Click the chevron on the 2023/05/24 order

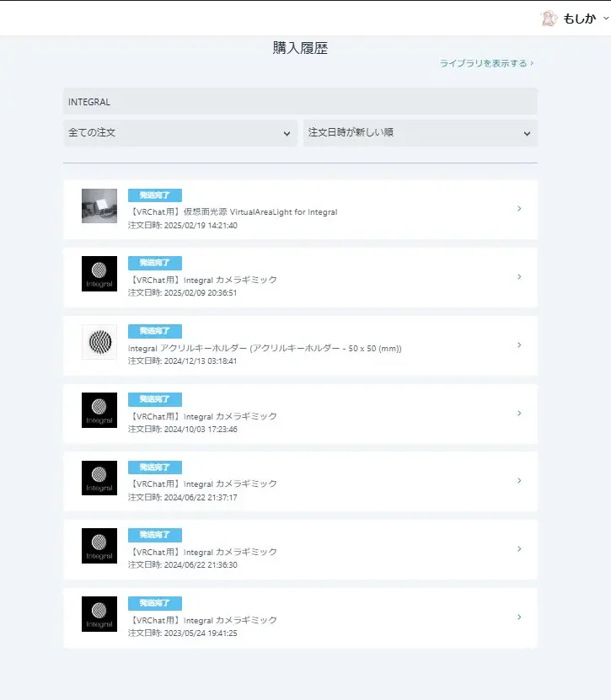[519, 617]
